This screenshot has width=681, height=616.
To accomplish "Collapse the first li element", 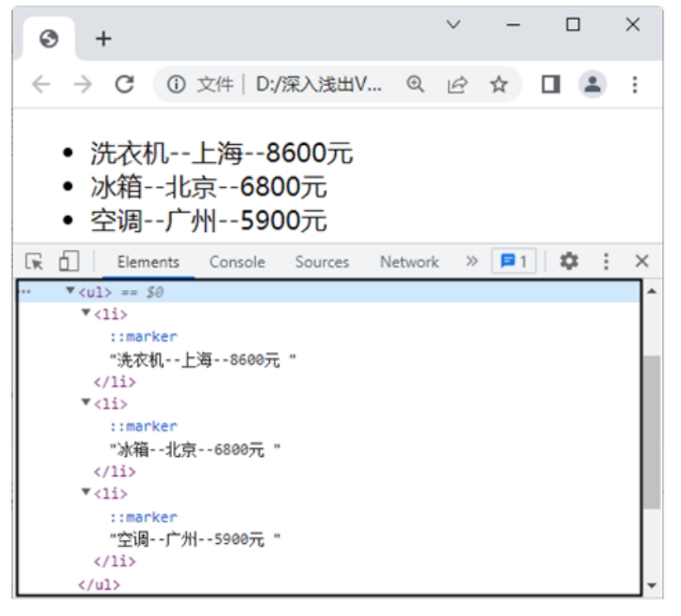I will [x=86, y=313].
